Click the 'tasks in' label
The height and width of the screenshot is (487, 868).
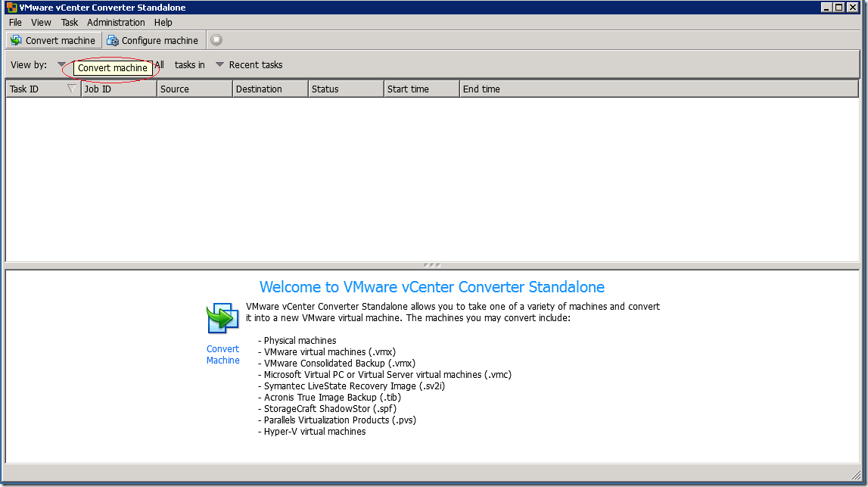tap(189, 65)
